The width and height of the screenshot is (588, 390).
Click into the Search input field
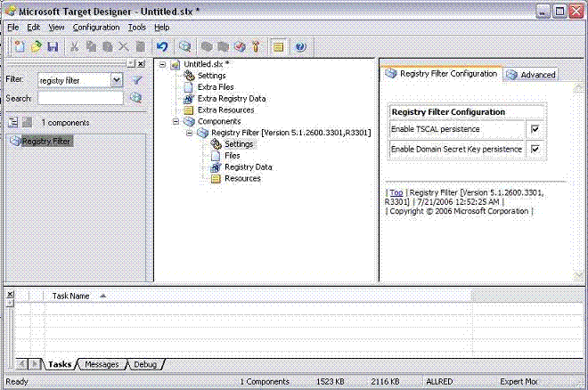tap(80, 98)
